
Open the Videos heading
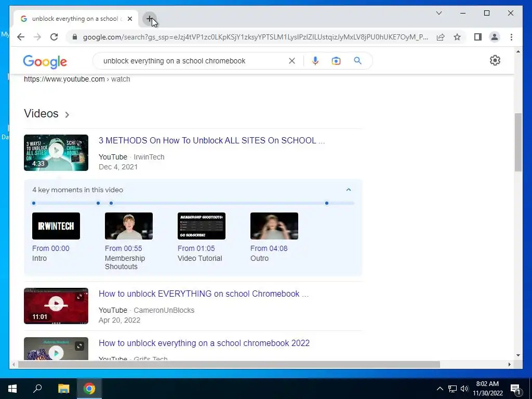41,114
